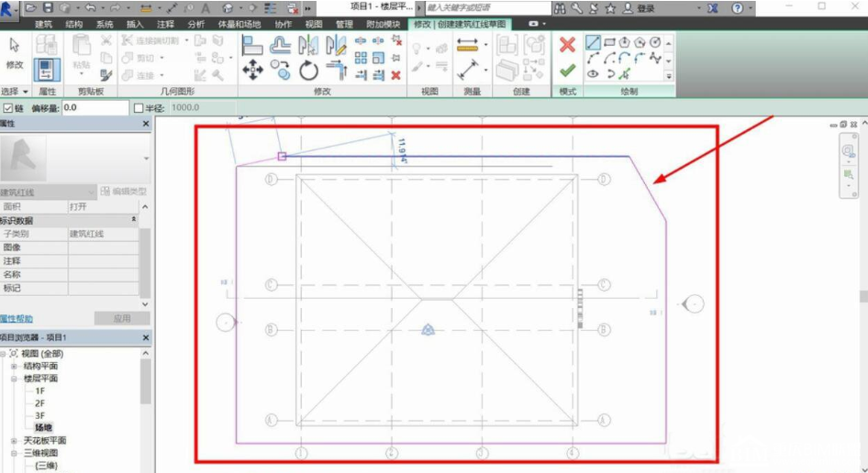The width and height of the screenshot is (868, 473).
Task: Click the Rotate tool icon
Action: (x=308, y=71)
